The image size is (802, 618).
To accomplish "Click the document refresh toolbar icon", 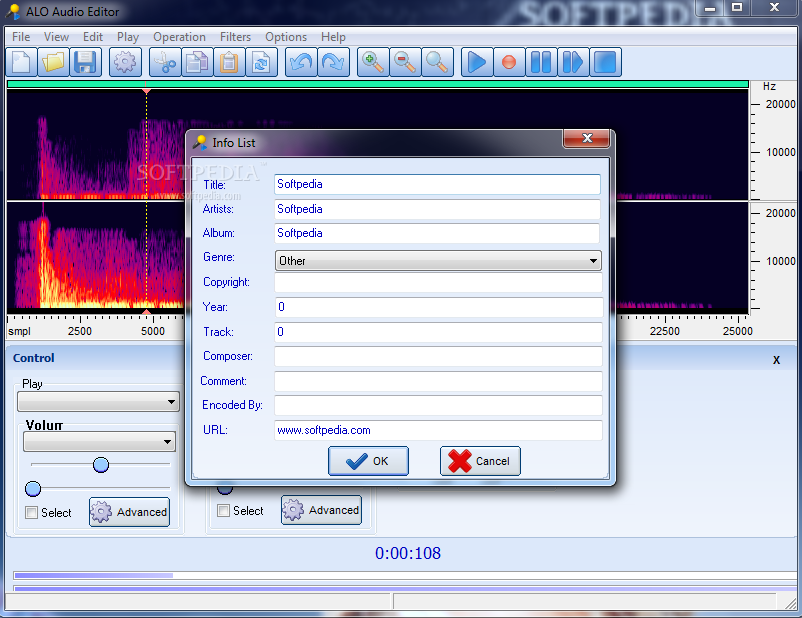I will [261, 62].
